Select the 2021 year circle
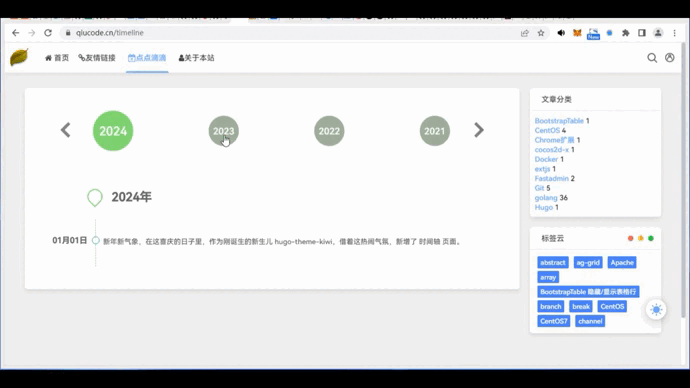Screen dimensions: 690x388 coord(435,131)
